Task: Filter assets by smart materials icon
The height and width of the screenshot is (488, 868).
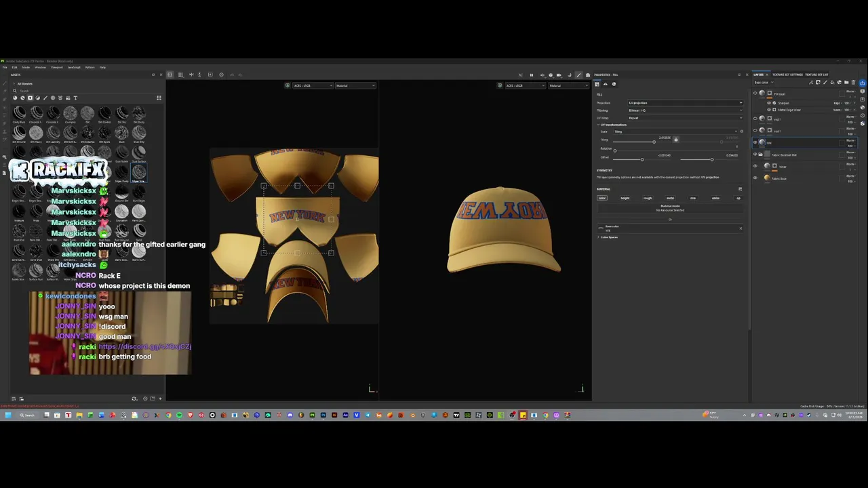Action: coord(22,98)
